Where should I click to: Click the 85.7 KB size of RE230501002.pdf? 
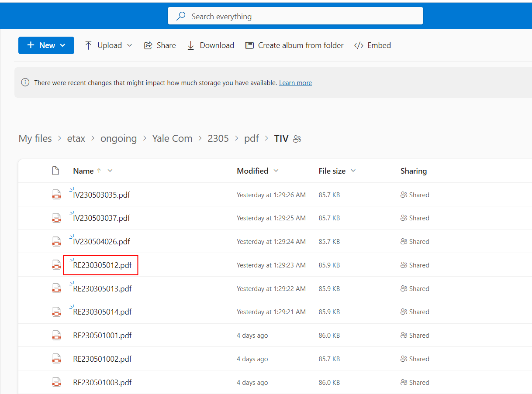coord(329,359)
